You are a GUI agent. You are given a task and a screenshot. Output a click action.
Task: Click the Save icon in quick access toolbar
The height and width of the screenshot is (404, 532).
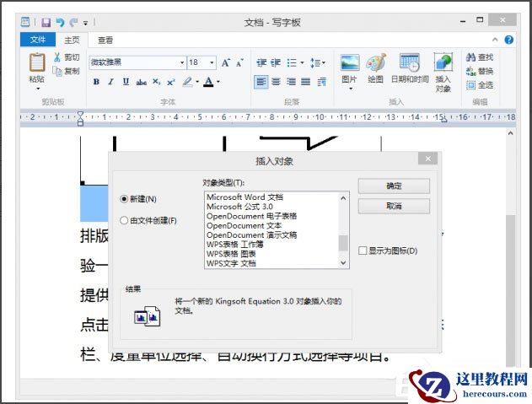tap(46, 23)
